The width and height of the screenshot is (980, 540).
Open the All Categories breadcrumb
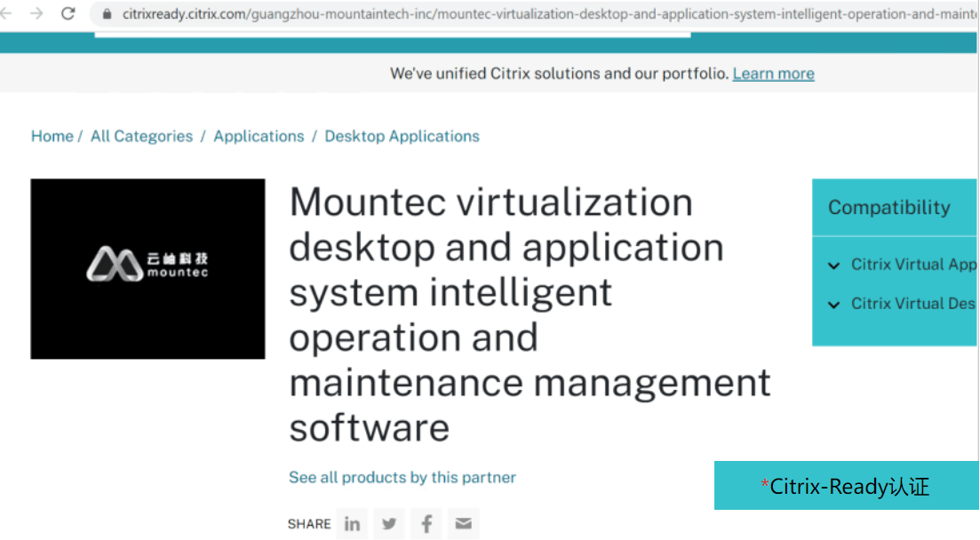141,136
